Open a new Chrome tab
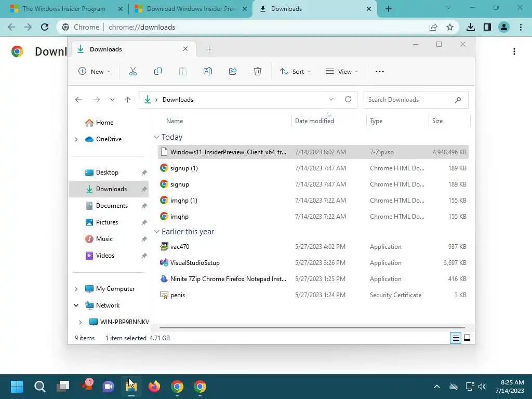The width and height of the screenshot is (532, 399). [389, 9]
